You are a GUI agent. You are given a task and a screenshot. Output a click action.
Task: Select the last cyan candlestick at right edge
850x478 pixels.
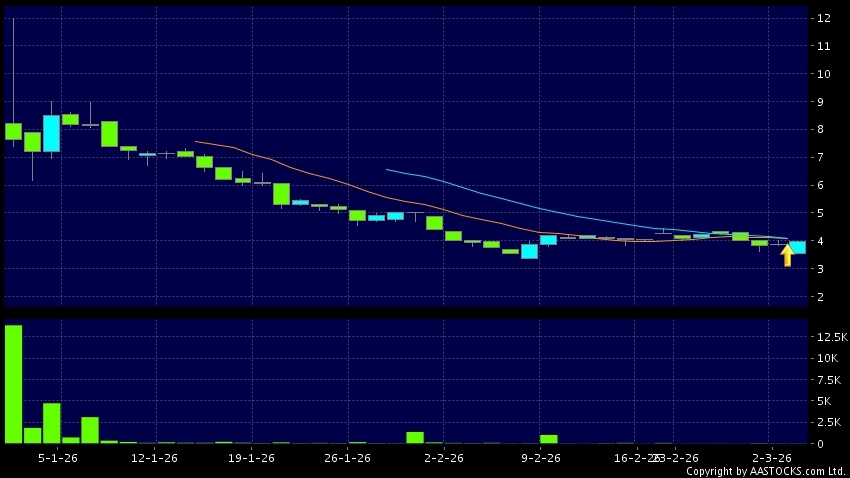tap(798, 247)
